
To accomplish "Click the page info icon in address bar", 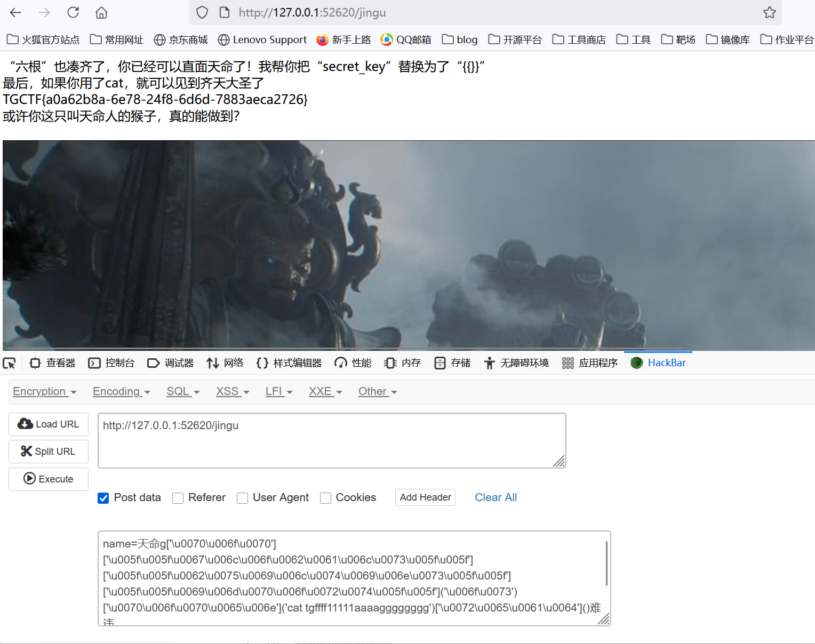I will click(225, 12).
